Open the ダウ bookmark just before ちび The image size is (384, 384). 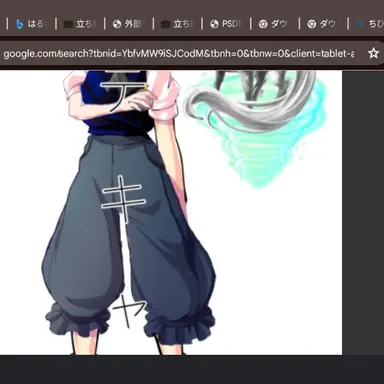coord(323,24)
